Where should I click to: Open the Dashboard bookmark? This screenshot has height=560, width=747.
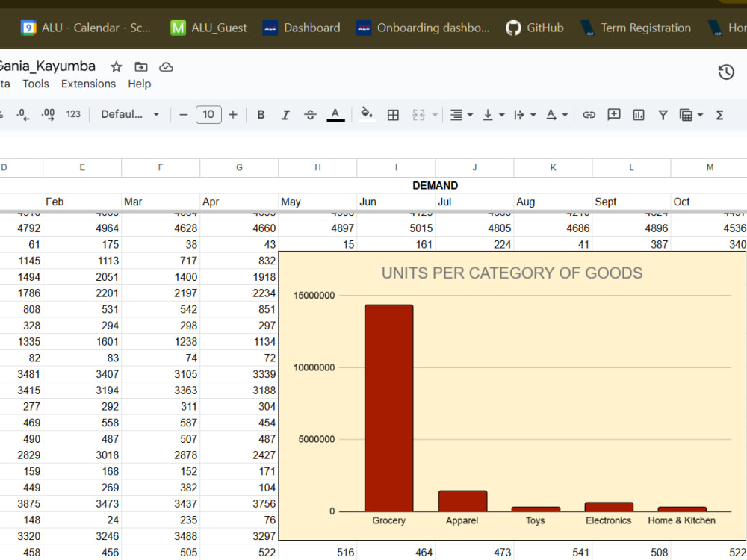[x=302, y=28]
